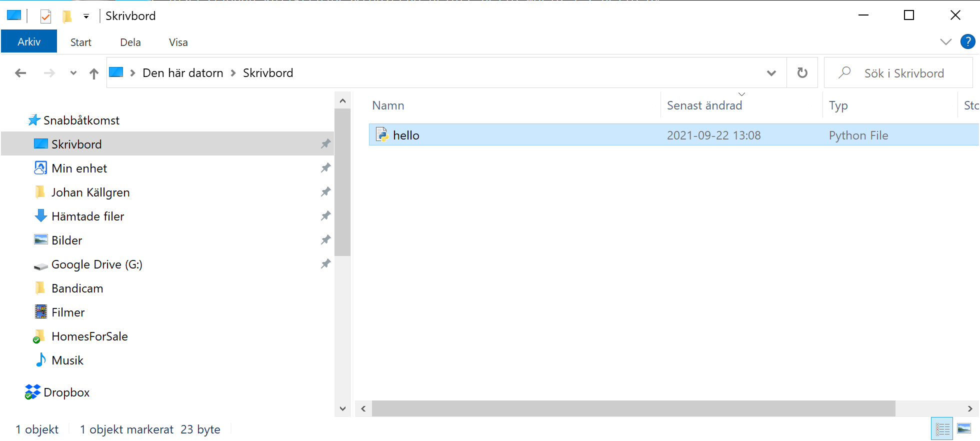The image size is (980, 441).
Task: Sort by the Senast ändrad column
Action: pos(704,105)
